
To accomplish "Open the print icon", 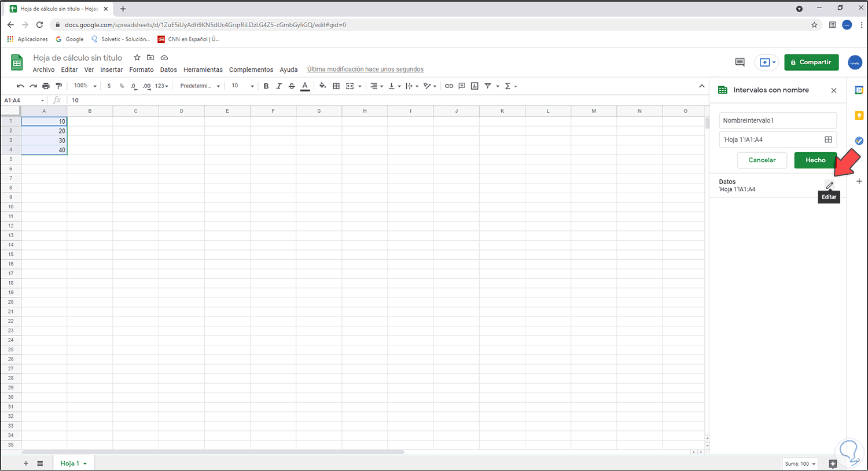I will (x=46, y=86).
